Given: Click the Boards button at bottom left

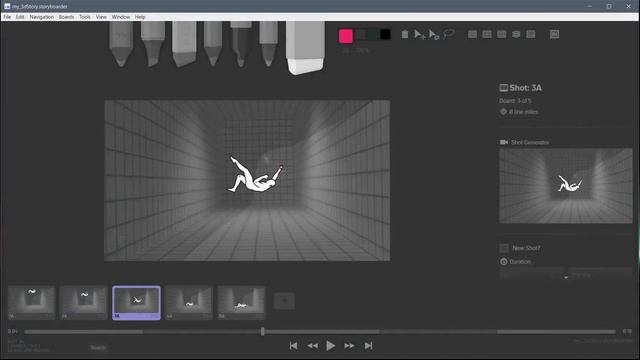Looking at the screenshot, I should point(98,348).
